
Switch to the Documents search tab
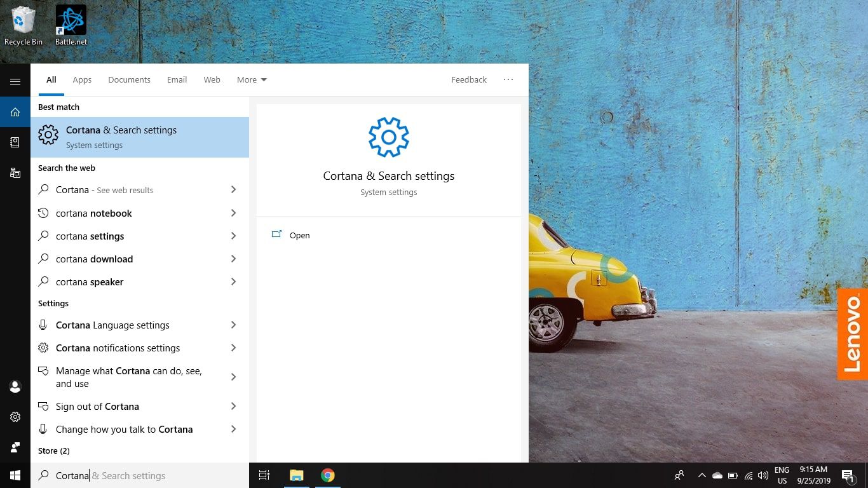[129, 79]
